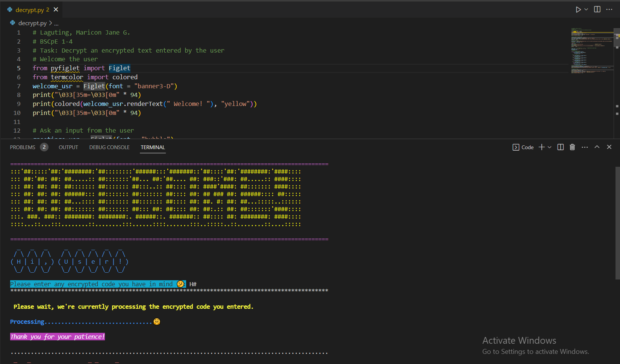Image resolution: width=620 pixels, height=364 pixels.
Task: Click the code minimap preview
Action: 592,51
